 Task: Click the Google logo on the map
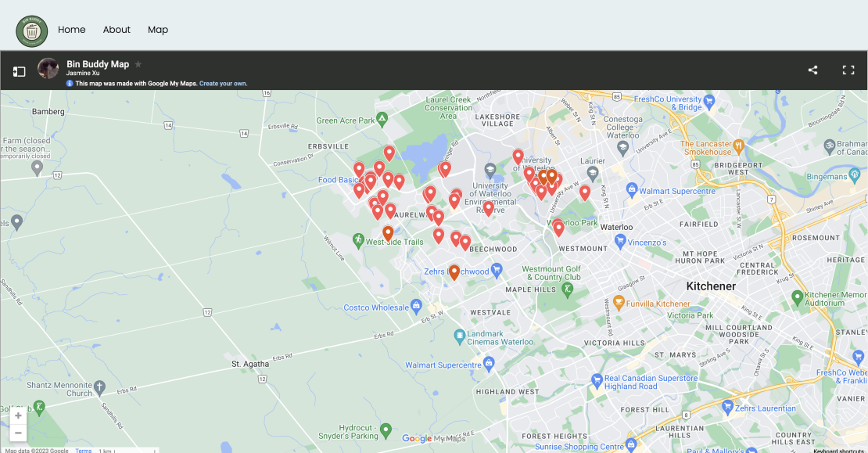click(416, 439)
